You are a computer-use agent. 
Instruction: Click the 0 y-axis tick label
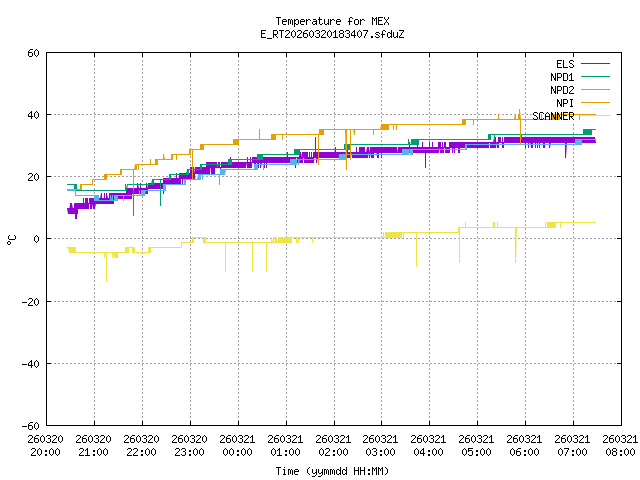[36, 239]
